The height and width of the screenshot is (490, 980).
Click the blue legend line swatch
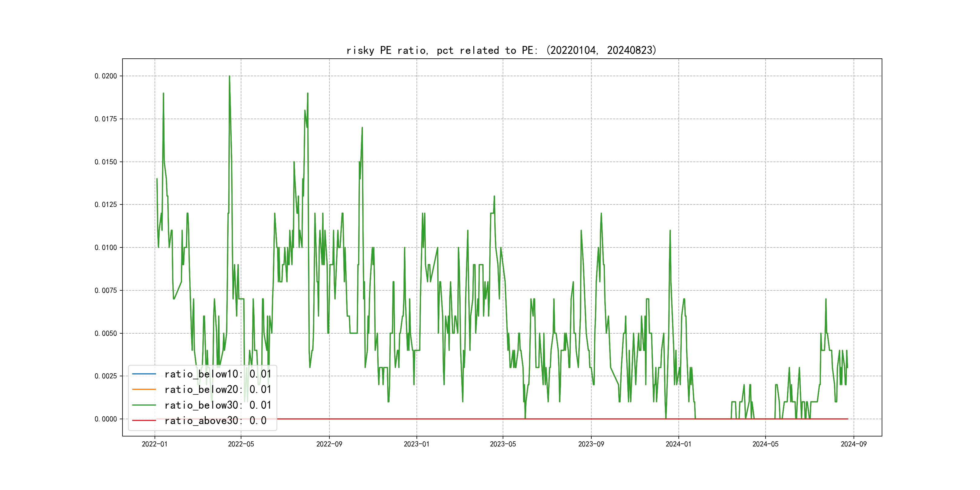pos(144,374)
